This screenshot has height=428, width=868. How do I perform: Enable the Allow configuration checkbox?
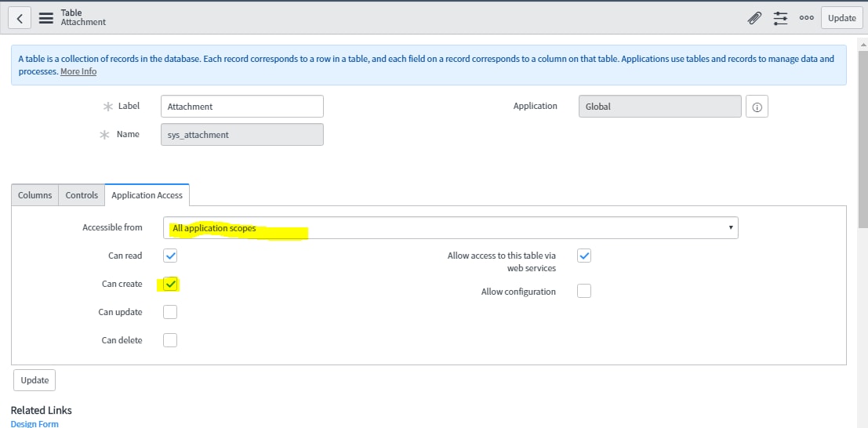(584, 291)
